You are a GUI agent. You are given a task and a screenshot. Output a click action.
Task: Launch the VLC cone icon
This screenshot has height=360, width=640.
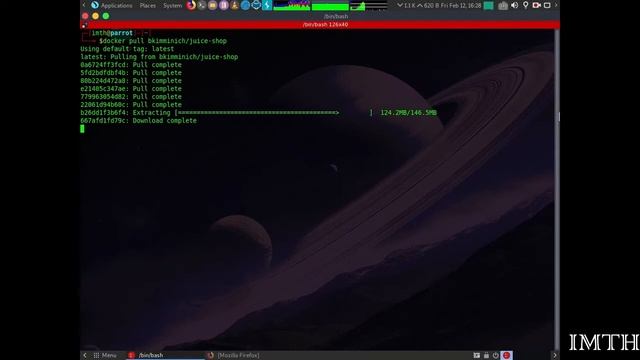[x=234, y=5]
